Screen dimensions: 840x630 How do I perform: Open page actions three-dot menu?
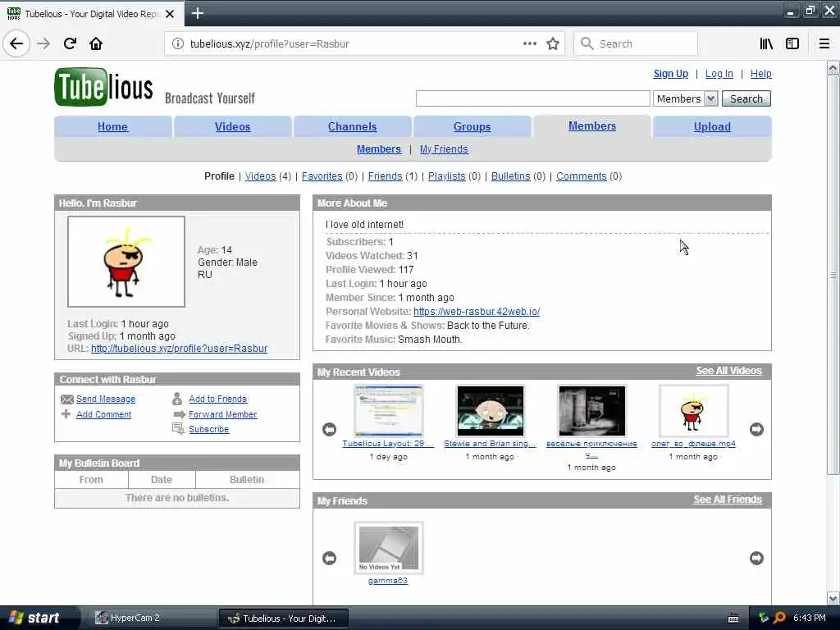[x=529, y=43]
